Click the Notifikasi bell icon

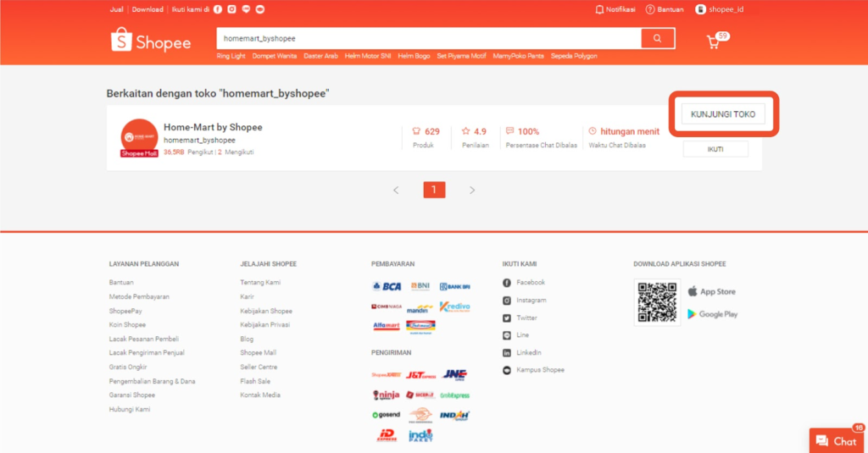[599, 9]
